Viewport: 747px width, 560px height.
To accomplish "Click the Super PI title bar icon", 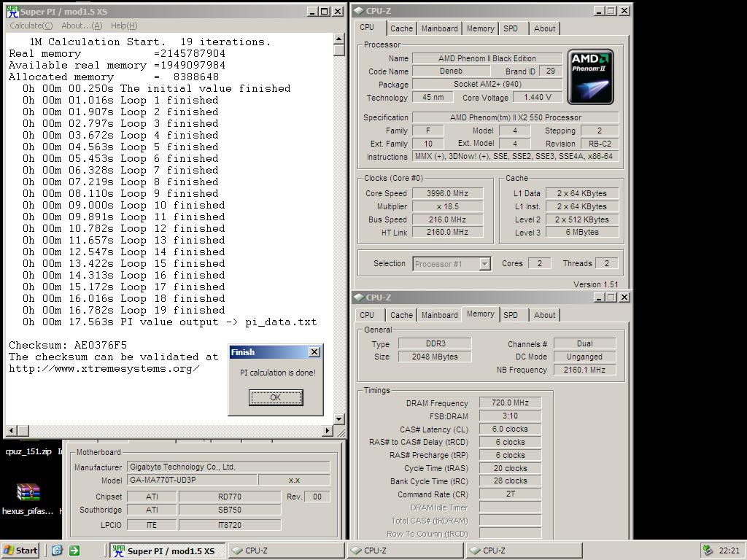I will (12, 11).
